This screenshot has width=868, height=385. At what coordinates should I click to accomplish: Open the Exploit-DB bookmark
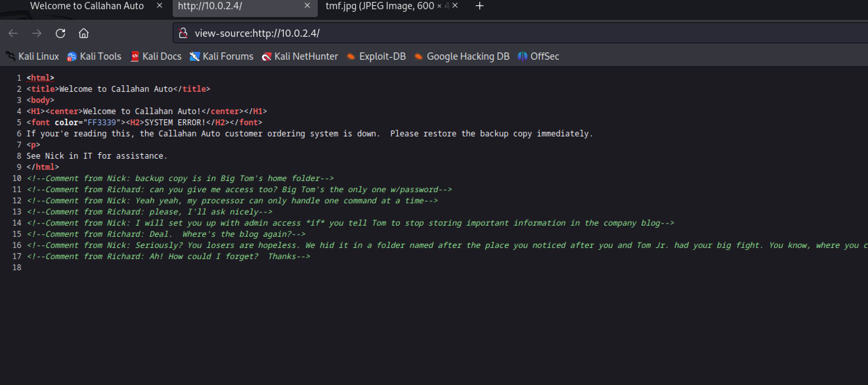(376, 56)
